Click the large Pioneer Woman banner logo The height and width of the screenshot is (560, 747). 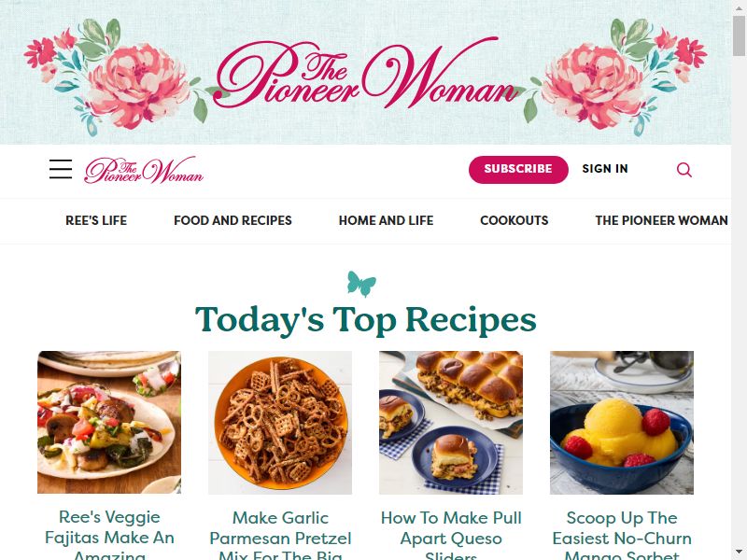coord(365,73)
